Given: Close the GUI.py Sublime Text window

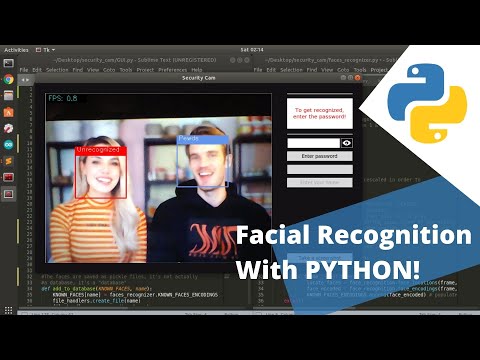Looking at the screenshot, I should (247, 60).
